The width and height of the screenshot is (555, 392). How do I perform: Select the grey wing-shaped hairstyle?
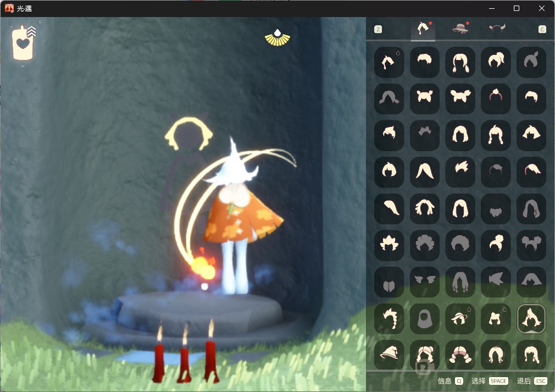tap(424, 282)
